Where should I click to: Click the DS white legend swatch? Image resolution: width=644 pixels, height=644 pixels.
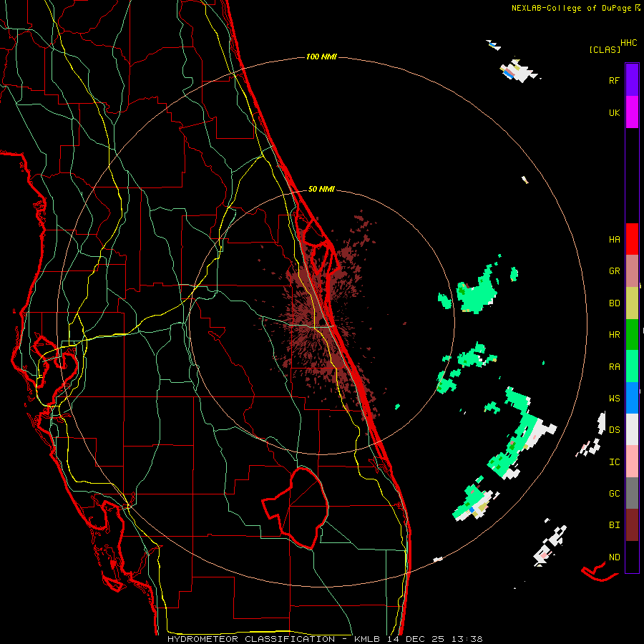(x=632, y=429)
